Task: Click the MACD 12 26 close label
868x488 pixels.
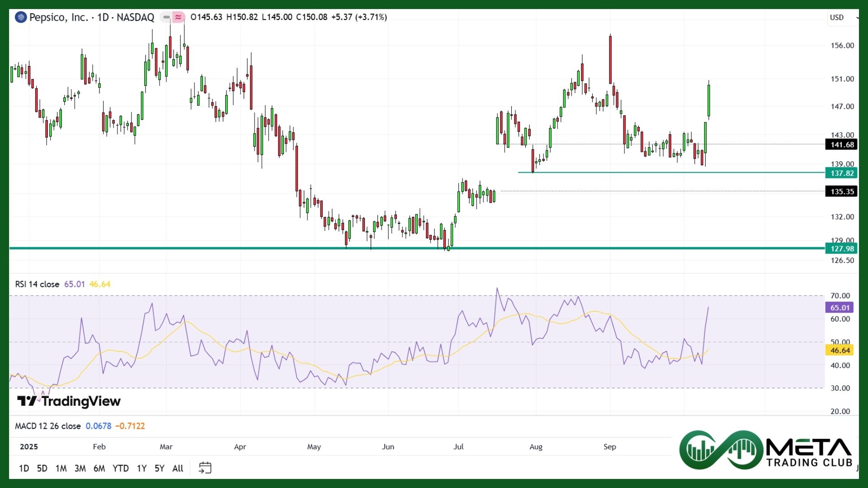Action: [x=47, y=426]
